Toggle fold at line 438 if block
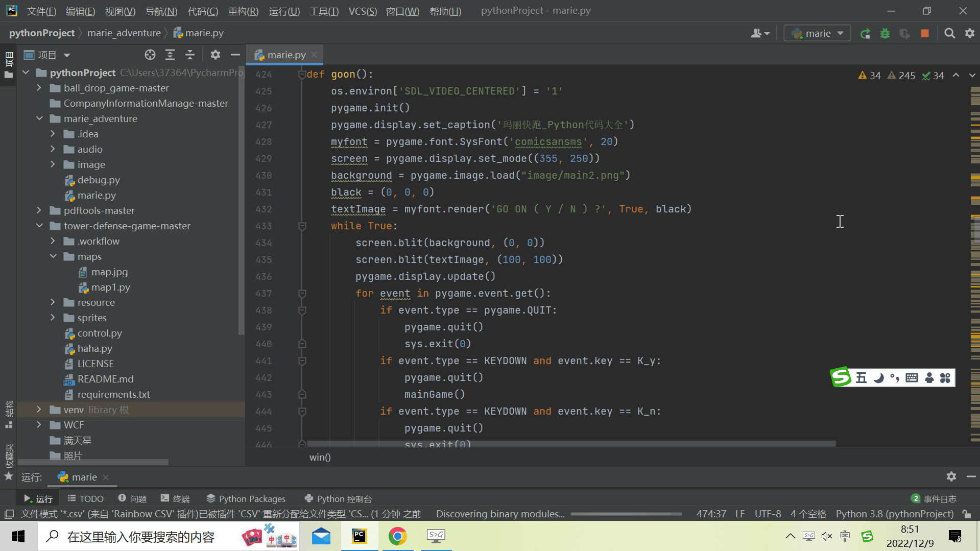Viewport: 980px width, 551px height. click(302, 310)
